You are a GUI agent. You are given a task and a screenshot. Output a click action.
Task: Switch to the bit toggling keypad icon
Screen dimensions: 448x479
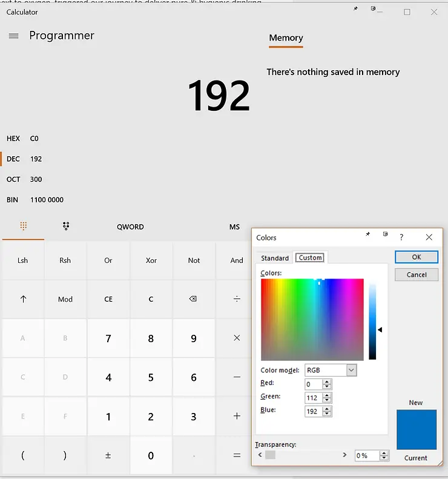66,226
